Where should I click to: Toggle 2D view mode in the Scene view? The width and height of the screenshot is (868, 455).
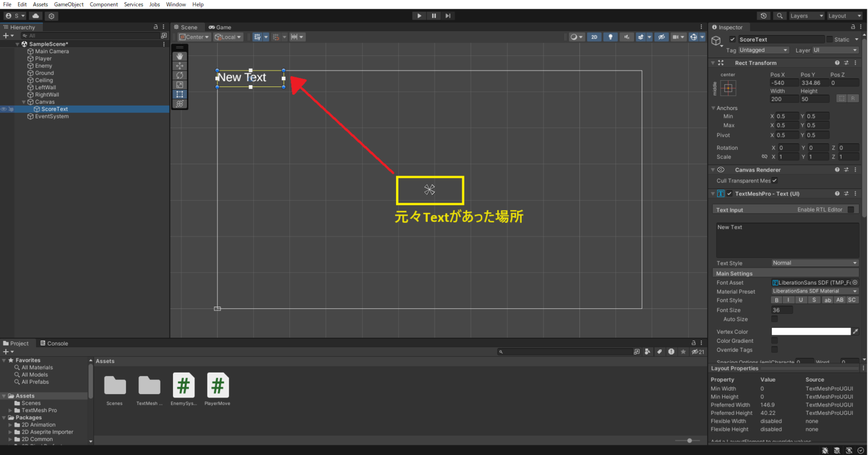point(594,36)
